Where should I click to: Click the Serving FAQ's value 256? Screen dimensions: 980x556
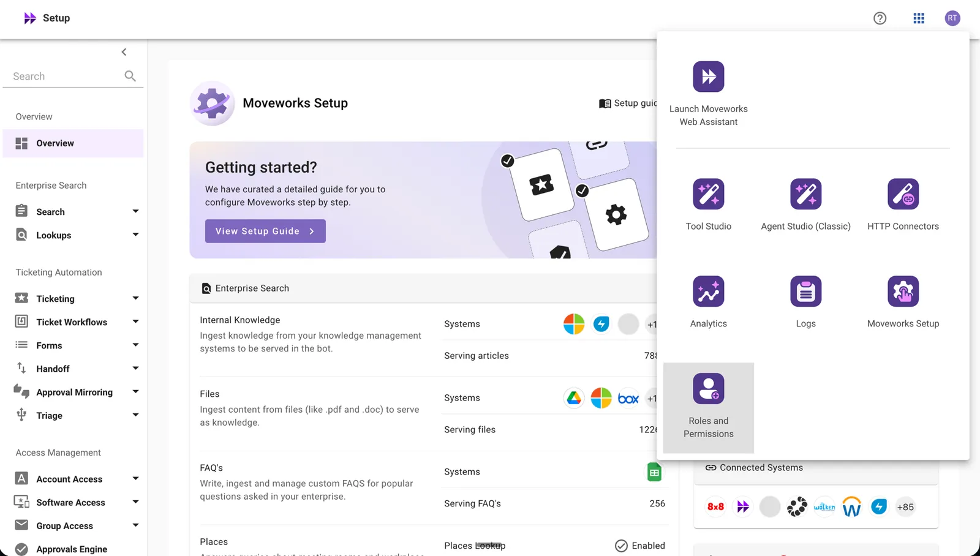[657, 504]
